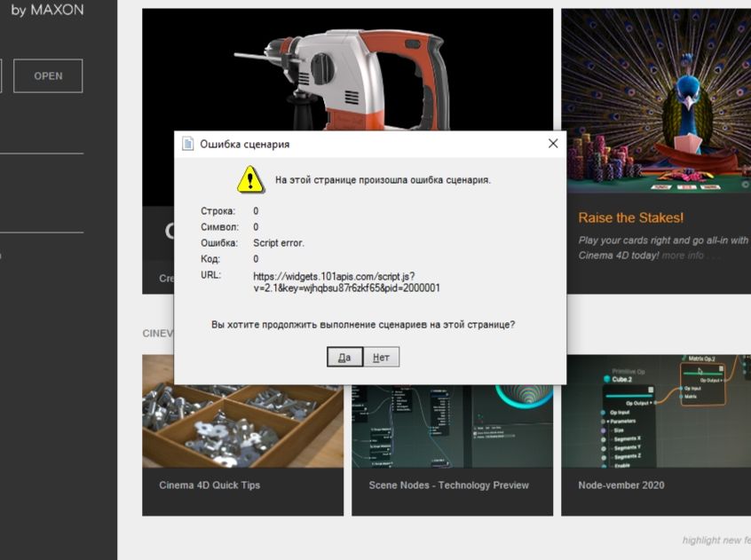Click the На этой странице произошла ошибка message
The width and height of the screenshot is (751, 560).
coord(383,180)
